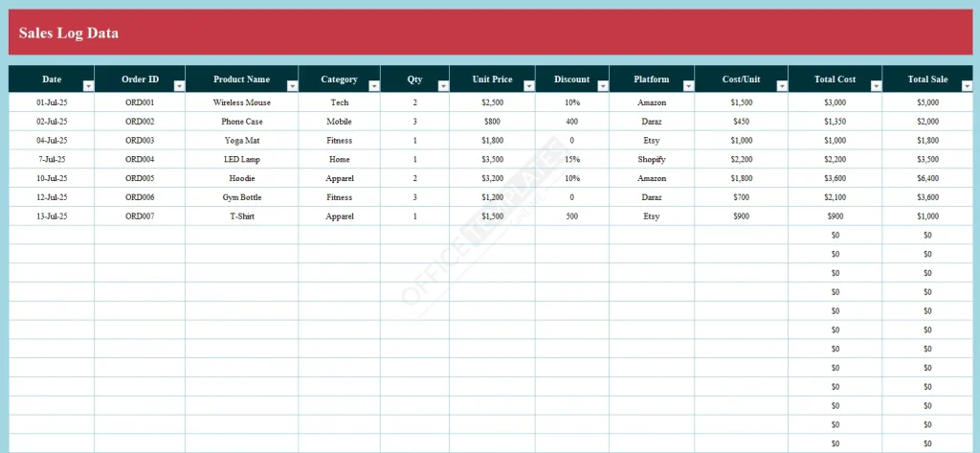Viewport: 980px width, 453px height.
Task: Select the 02-Jul-25 date cell
Action: pos(52,122)
